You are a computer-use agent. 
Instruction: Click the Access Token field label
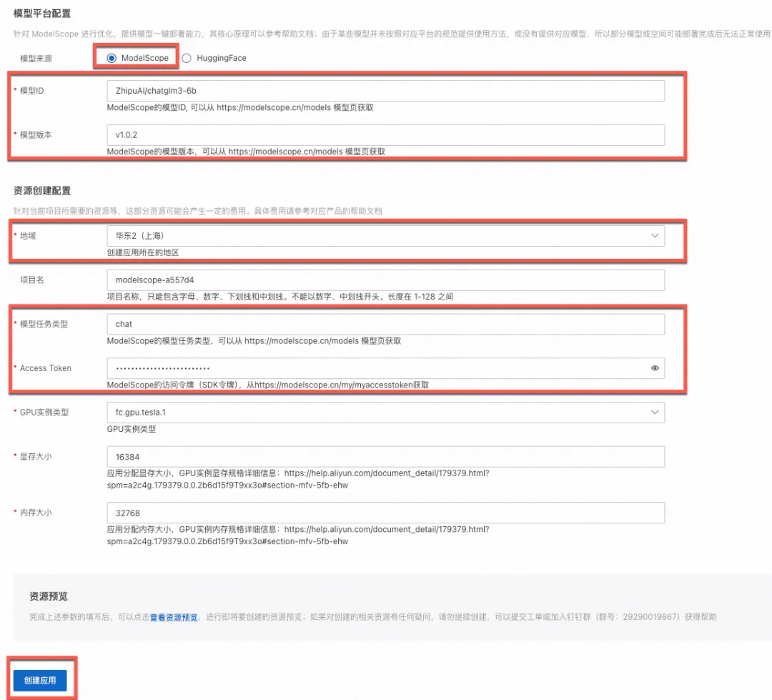(x=45, y=368)
